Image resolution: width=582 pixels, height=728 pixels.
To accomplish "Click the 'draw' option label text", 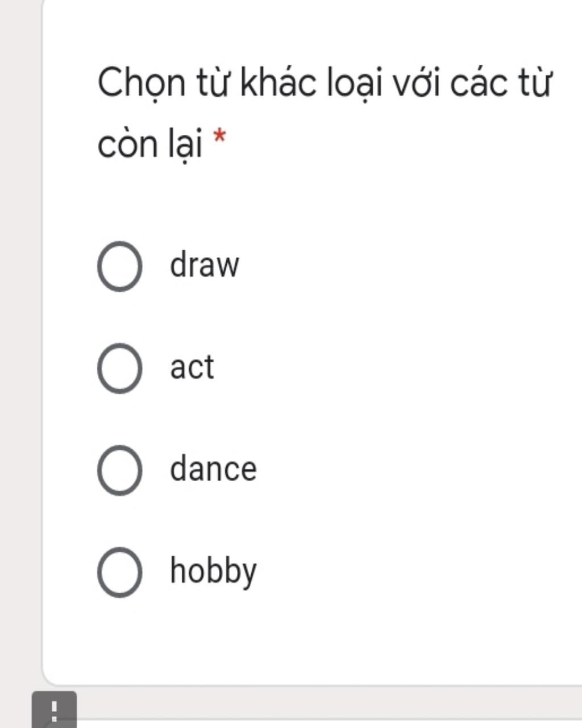I will tap(205, 265).
